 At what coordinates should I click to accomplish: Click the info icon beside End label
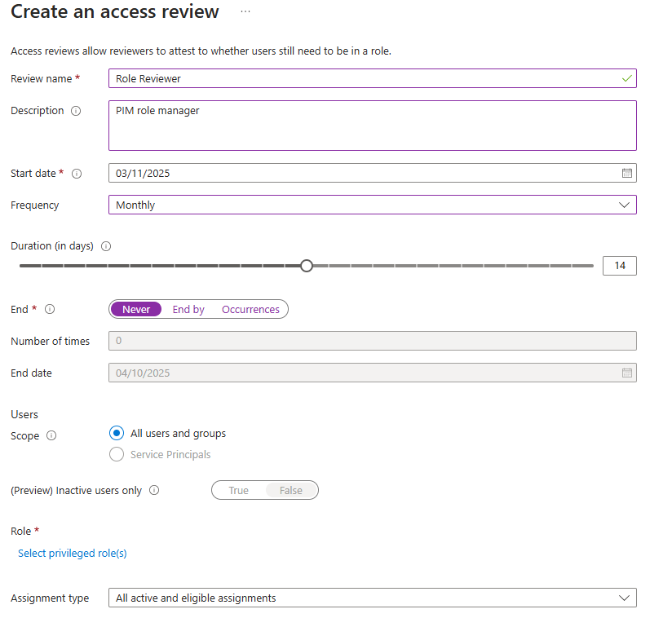point(50,310)
